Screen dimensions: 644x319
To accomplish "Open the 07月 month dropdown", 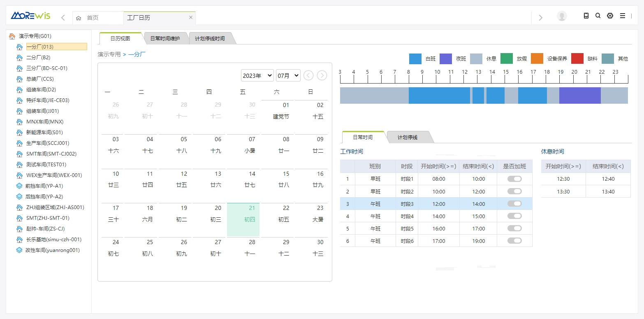I will click(x=288, y=75).
